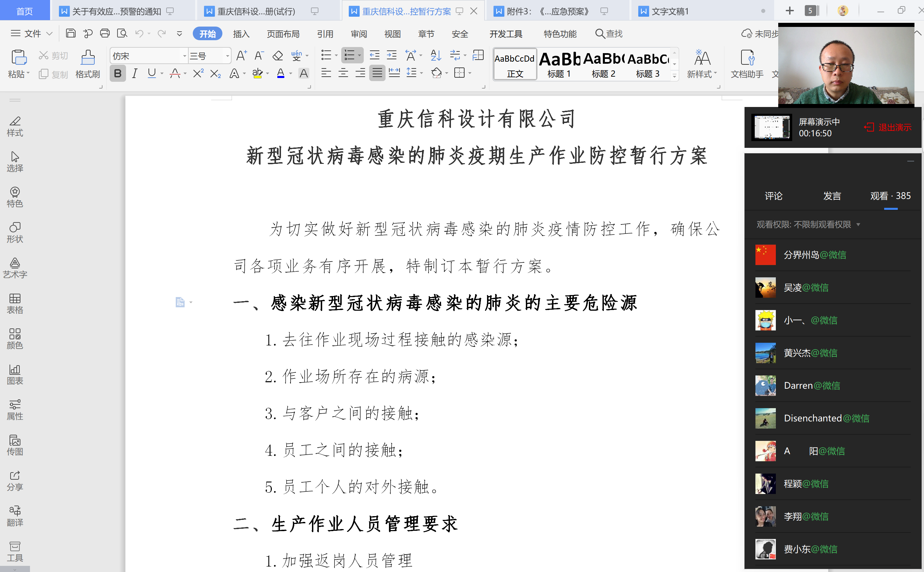Switch to Comments (评论) tab

[x=773, y=196]
